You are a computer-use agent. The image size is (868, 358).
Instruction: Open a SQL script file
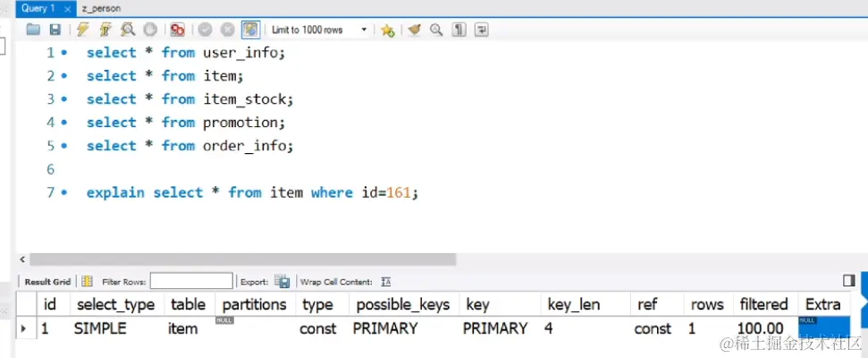tap(33, 30)
